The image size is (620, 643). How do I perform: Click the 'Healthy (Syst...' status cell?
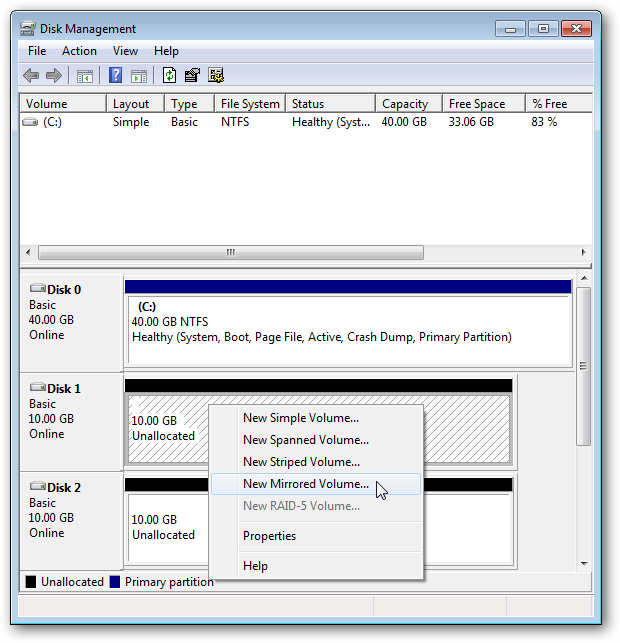(x=331, y=122)
